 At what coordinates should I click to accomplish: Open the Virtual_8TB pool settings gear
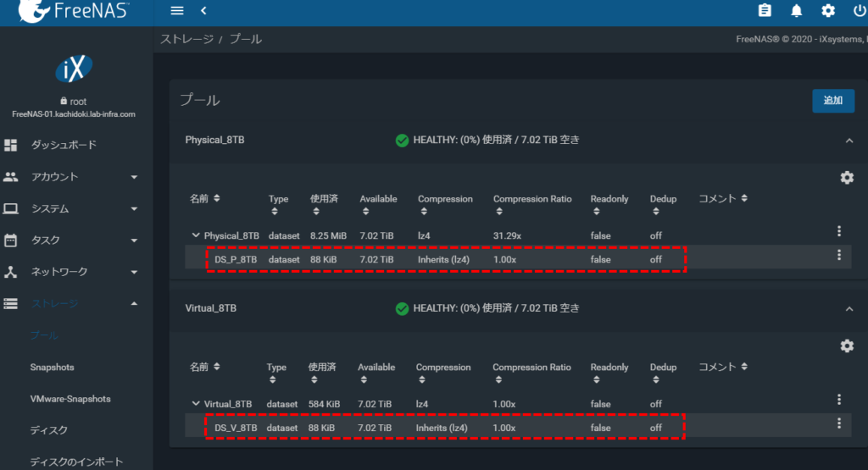[x=847, y=346]
